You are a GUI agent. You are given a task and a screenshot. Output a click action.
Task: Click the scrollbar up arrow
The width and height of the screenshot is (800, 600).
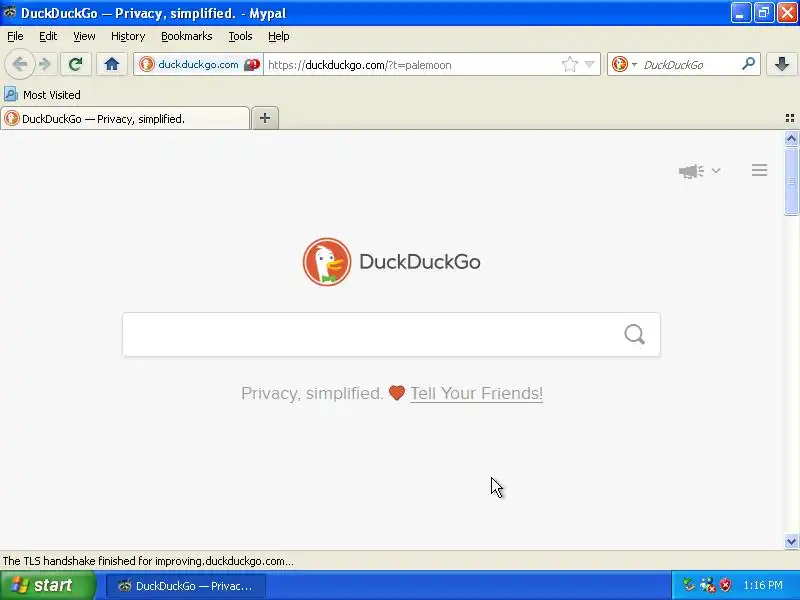click(x=791, y=139)
